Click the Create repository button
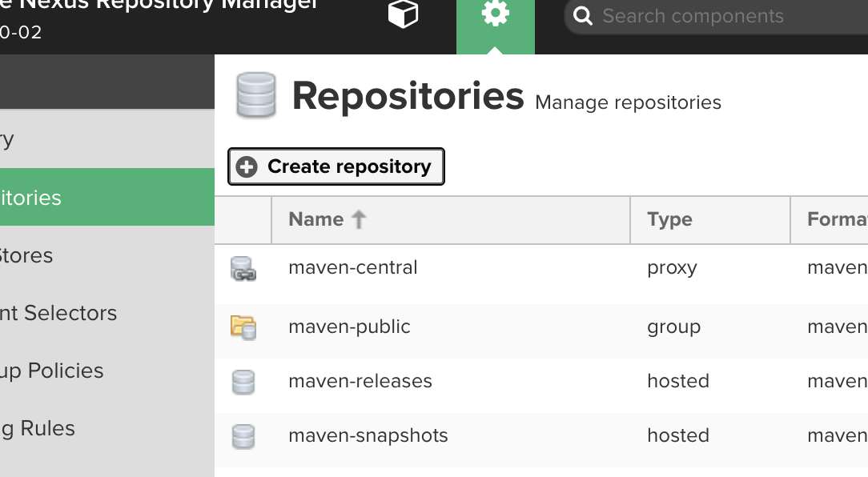This screenshot has height=477, width=868. click(x=336, y=166)
